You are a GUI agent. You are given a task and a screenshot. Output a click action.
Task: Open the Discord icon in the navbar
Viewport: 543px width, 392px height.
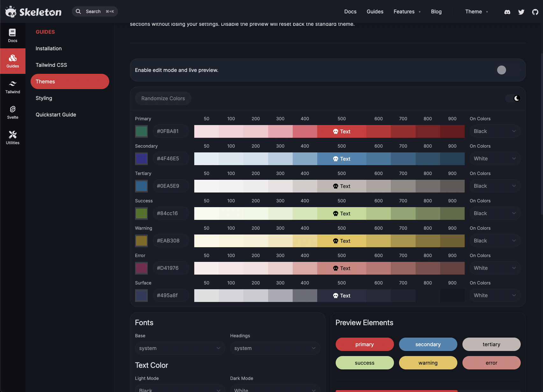click(507, 12)
